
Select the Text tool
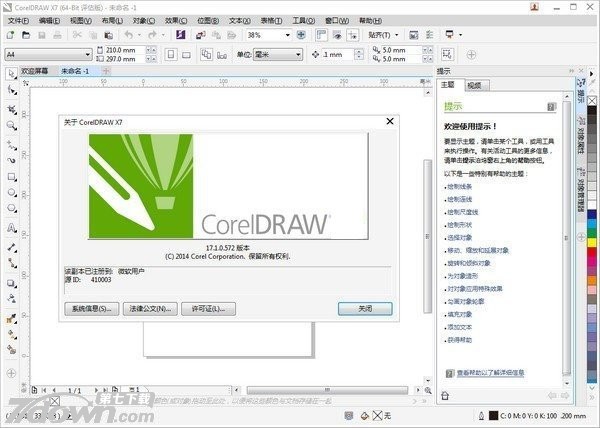pyautogui.click(x=11, y=228)
